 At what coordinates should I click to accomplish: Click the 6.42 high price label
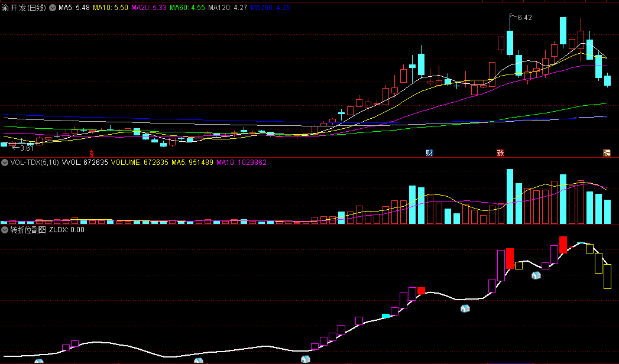[x=524, y=18]
